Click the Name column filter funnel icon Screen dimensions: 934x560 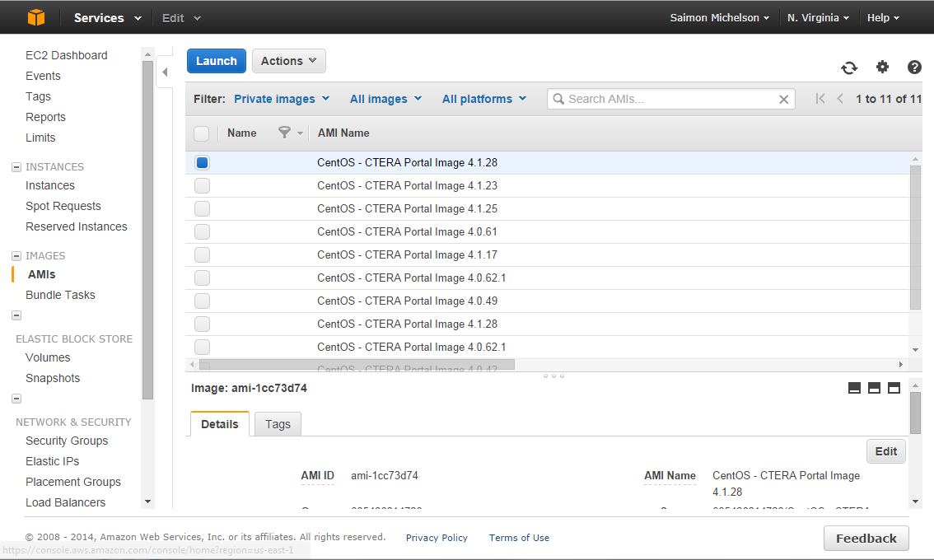pos(285,133)
